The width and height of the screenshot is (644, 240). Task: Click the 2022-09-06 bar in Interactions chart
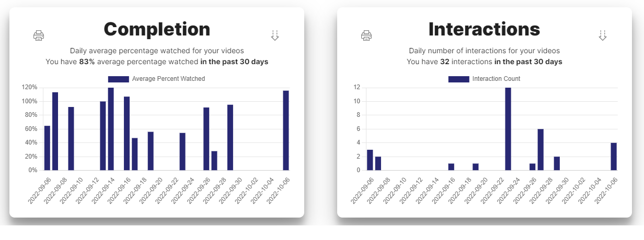point(370,160)
